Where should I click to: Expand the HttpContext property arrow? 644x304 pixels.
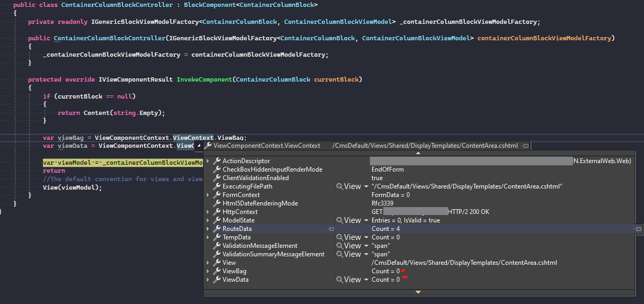click(x=208, y=212)
